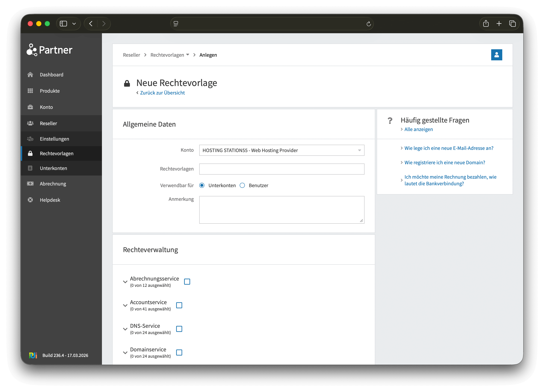Click the Partner logo

(x=50, y=50)
